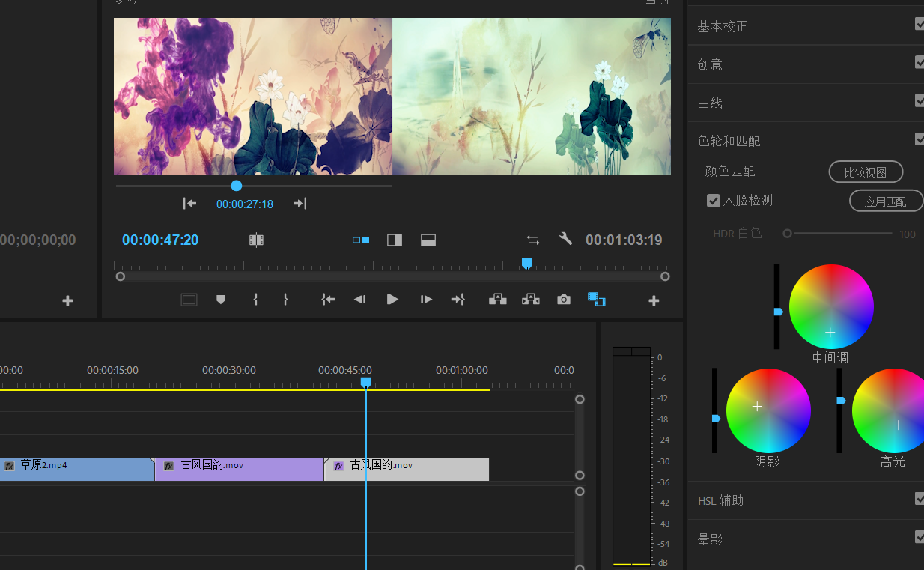
Task: Go to previous edit in reference view
Action: [x=189, y=204]
